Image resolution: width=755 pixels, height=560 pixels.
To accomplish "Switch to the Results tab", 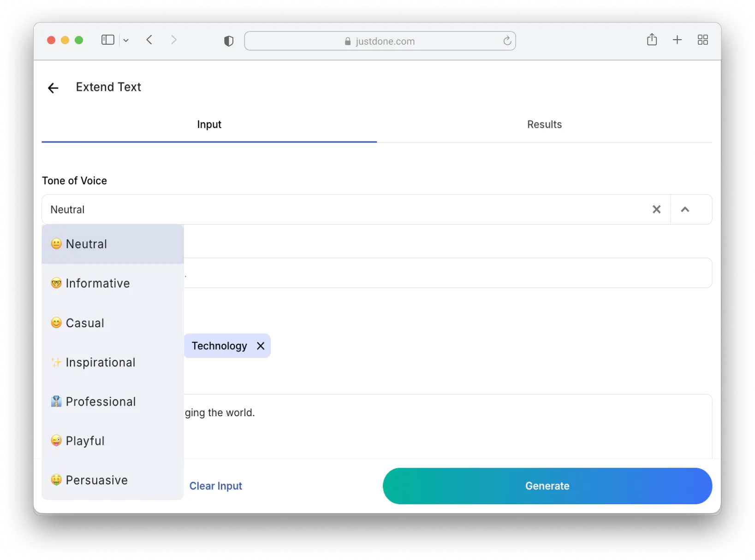I will pos(544,124).
